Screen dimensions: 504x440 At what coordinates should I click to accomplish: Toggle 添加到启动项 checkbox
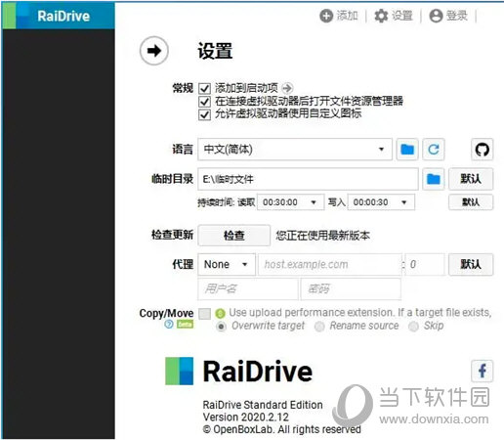click(204, 88)
